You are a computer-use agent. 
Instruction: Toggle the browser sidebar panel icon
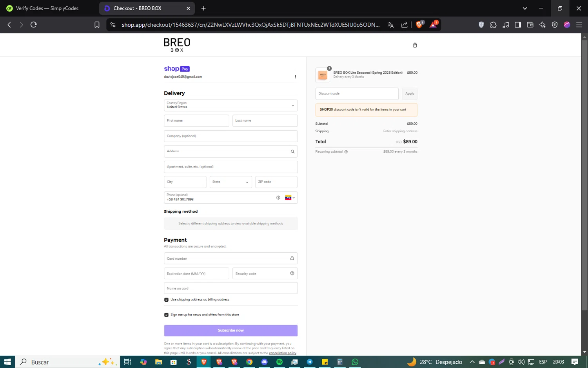[518, 25]
